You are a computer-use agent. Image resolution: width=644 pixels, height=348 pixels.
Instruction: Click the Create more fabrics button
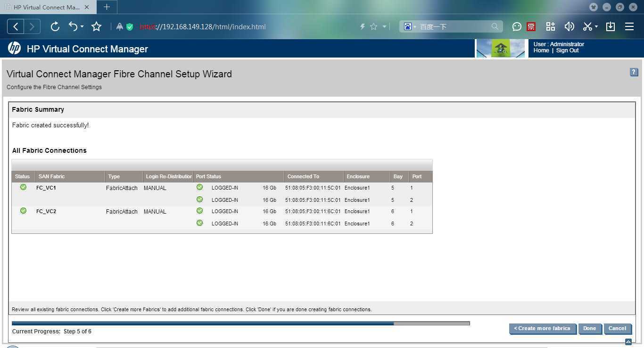pos(542,329)
